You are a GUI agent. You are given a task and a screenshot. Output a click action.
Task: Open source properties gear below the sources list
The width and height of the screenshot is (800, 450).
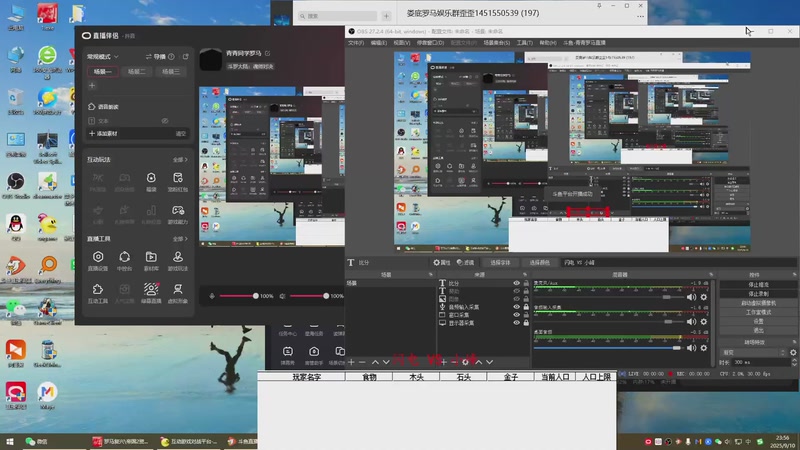[x=465, y=362]
